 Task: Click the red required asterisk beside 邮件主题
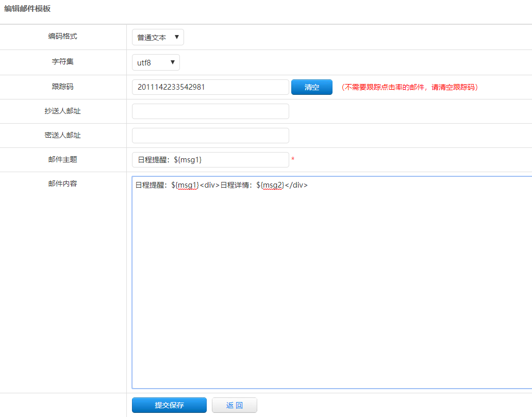click(x=293, y=159)
